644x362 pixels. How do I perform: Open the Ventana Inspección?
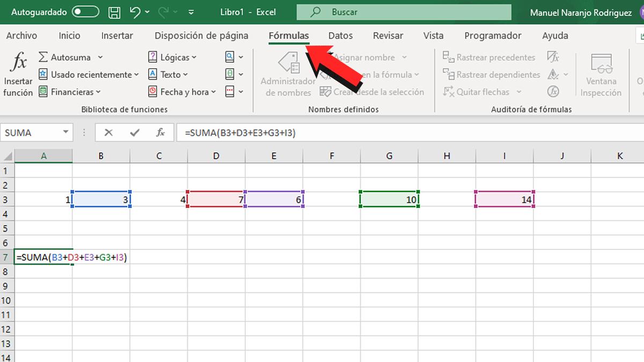(x=601, y=75)
